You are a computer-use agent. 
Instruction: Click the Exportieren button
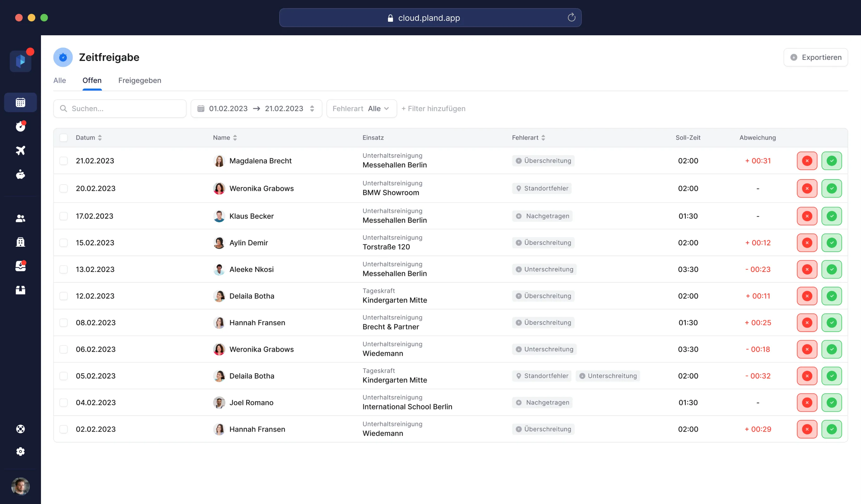(816, 57)
